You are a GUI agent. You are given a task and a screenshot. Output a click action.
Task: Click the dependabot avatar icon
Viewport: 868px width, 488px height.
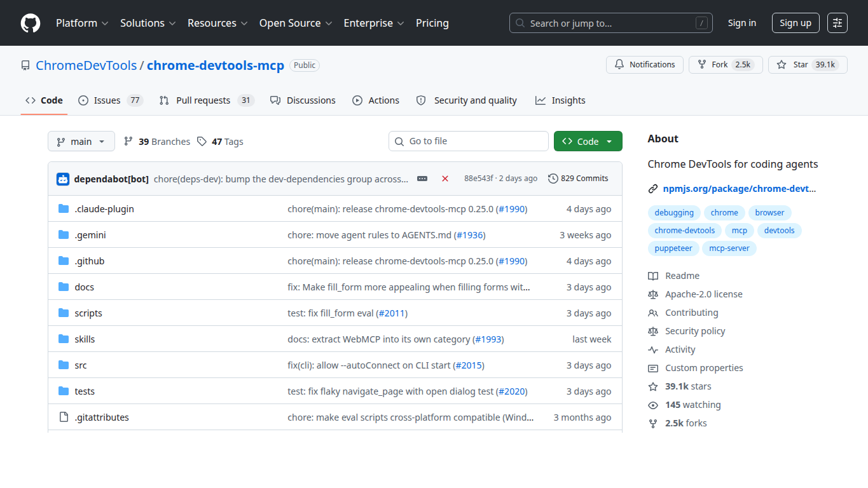(62, 179)
